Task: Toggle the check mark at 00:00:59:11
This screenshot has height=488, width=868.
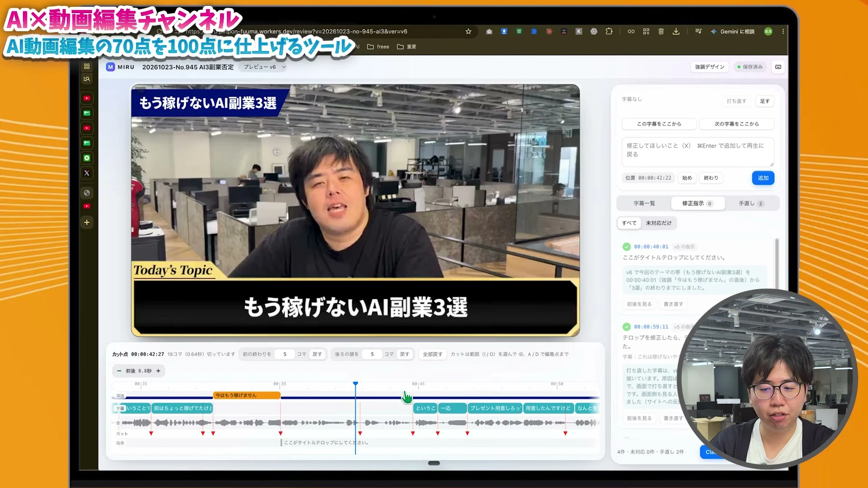Action: tap(627, 327)
